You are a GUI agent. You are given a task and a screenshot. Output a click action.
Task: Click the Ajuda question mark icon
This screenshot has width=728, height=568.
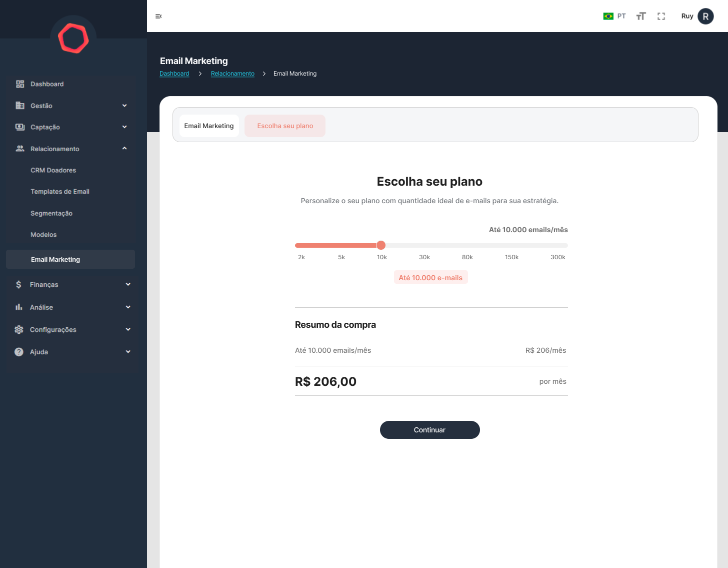click(x=19, y=352)
